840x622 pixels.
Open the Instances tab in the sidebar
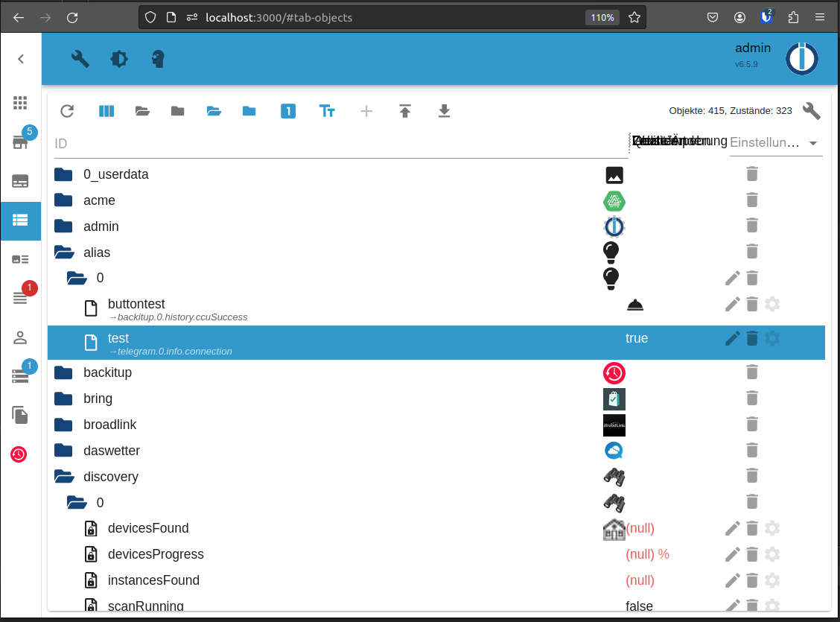tap(21, 180)
